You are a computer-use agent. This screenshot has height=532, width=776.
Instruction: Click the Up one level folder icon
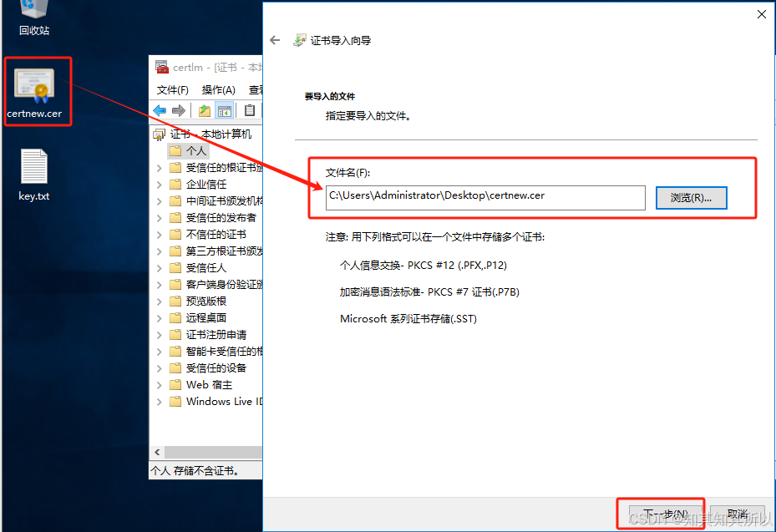205,110
